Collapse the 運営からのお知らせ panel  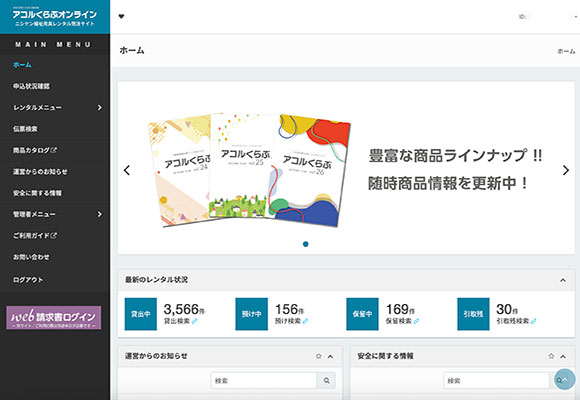click(330, 356)
